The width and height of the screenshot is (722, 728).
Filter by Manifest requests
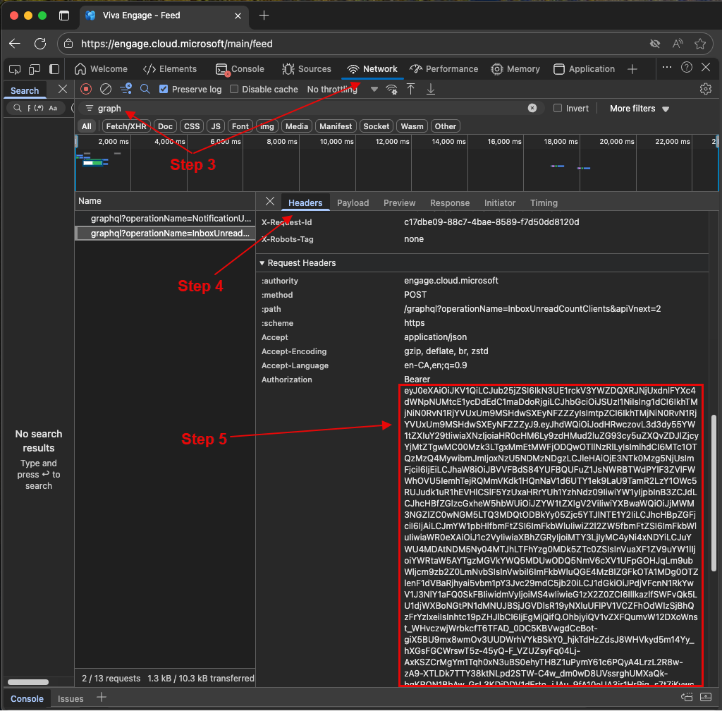[336, 126]
